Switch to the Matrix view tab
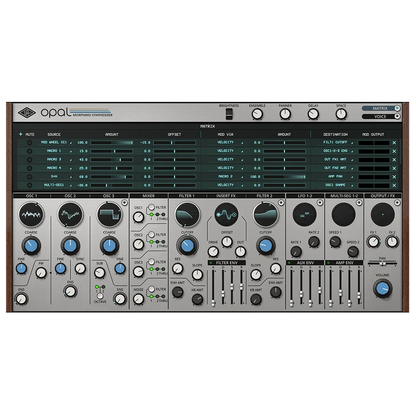The height and width of the screenshot is (416, 416). click(x=381, y=109)
